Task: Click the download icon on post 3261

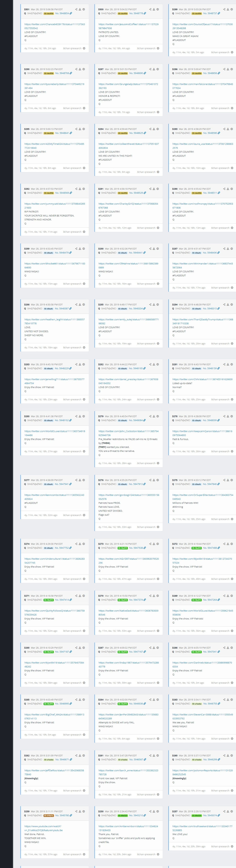Action: click(154, 755)
